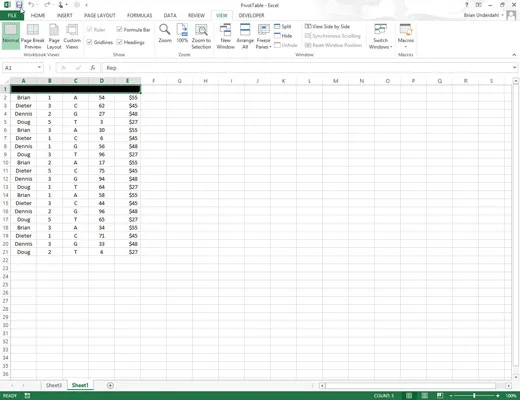520x400 pixels.
Task: Click the Save icon in quick access toolbar
Action: [x=19, y=5]
